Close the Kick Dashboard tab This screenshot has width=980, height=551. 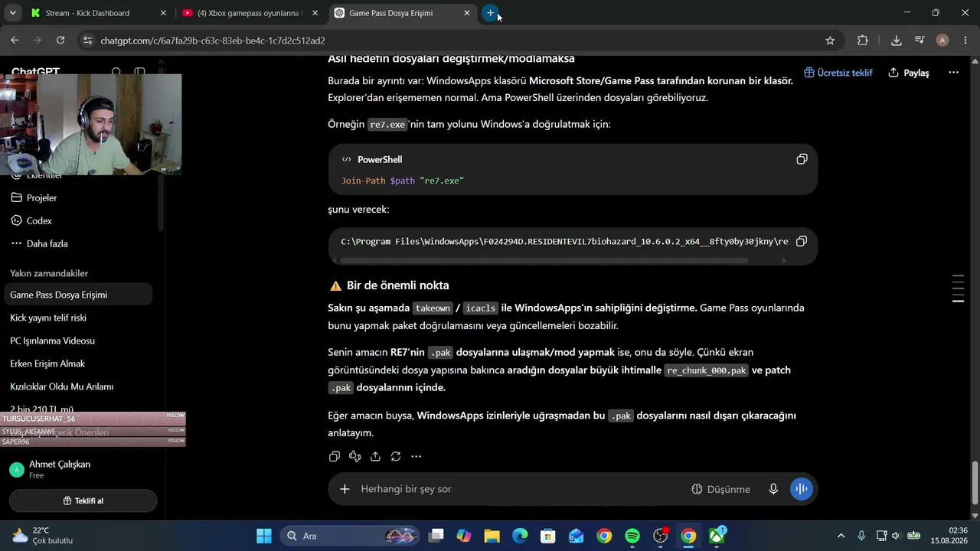click(x=163, y=13)
